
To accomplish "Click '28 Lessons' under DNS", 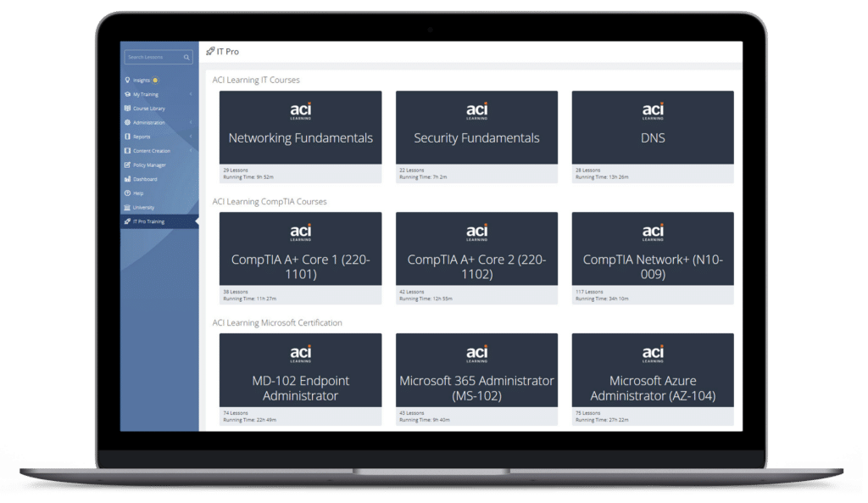I will coord(588,170).
